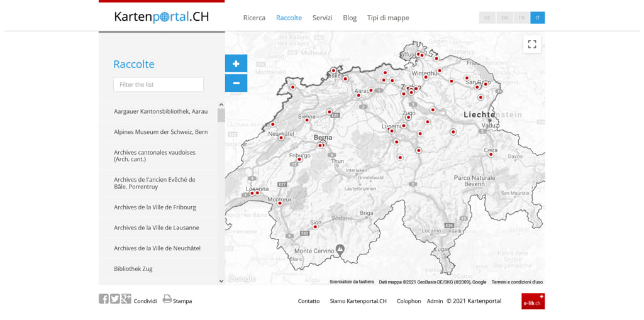
Task: Switch language to FR
Action: pos(521,18)
